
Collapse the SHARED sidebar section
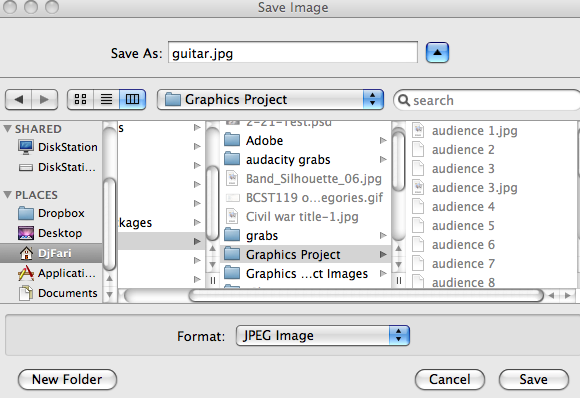click(7, 129)
